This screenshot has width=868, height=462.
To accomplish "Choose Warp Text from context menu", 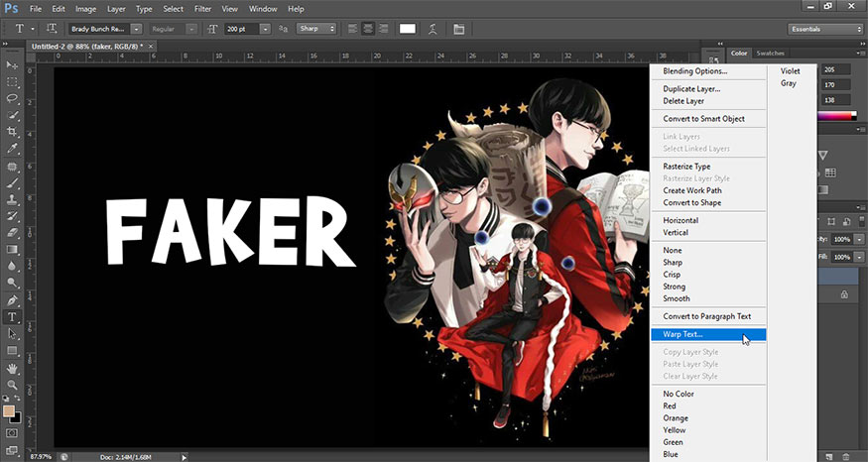I will click(708, 334).
